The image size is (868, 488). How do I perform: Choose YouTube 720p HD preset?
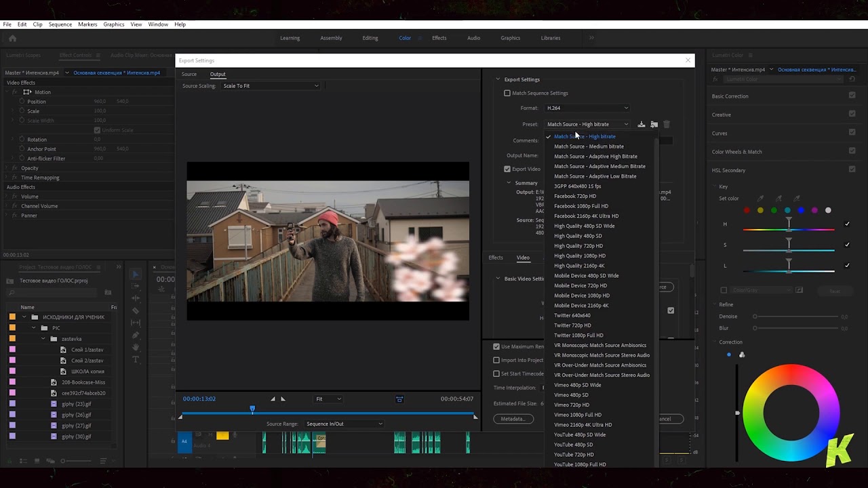click(x=574, y=455)
